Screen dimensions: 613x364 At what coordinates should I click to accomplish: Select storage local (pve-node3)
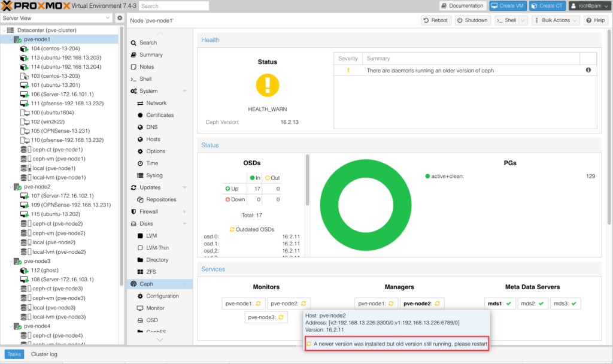pyautogui.click(x=53, y=308)
